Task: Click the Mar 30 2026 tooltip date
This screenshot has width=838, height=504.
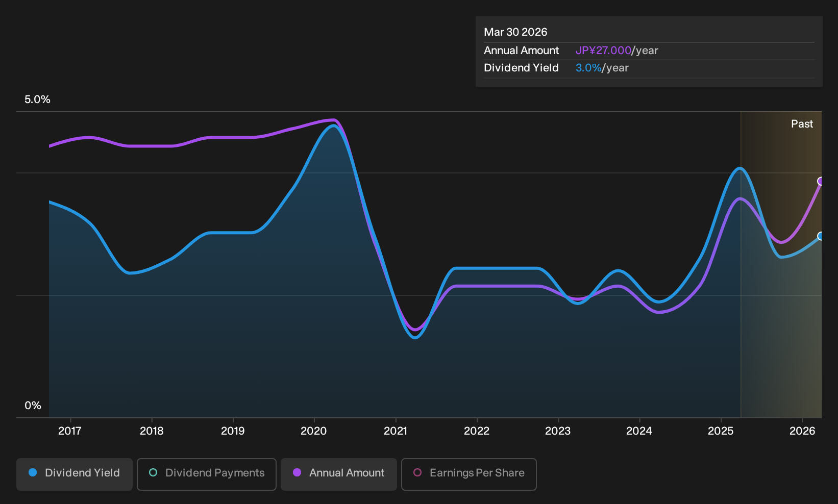Action: coord(515,32)
